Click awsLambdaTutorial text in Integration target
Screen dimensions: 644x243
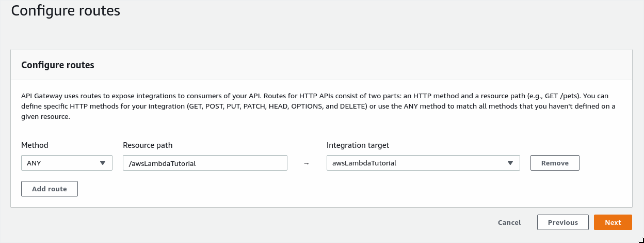point(364,163)
